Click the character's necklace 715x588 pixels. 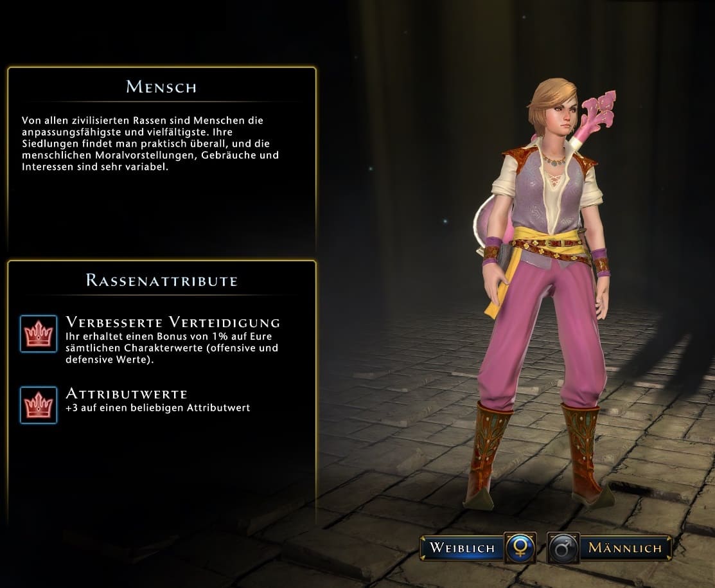[x=553, y=161]
